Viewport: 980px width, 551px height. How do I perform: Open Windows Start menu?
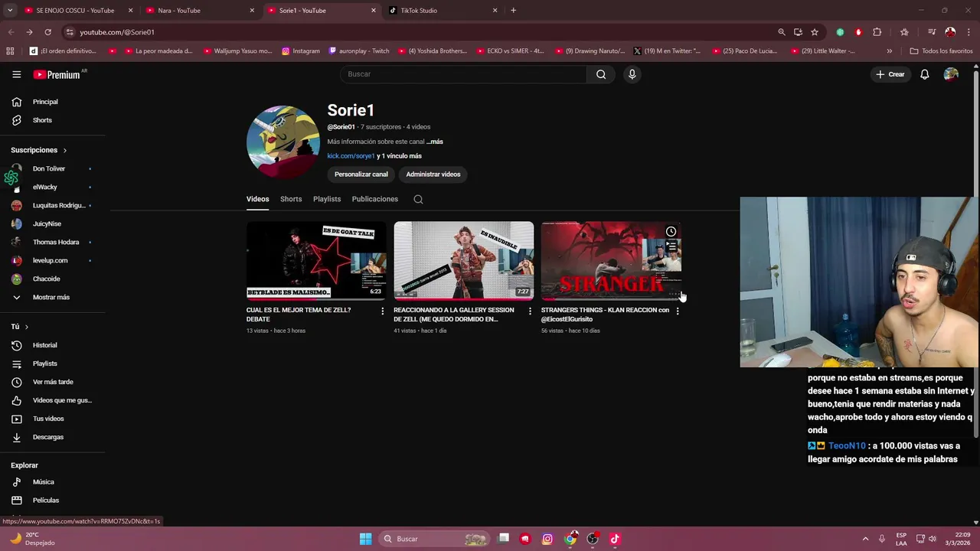366,539
